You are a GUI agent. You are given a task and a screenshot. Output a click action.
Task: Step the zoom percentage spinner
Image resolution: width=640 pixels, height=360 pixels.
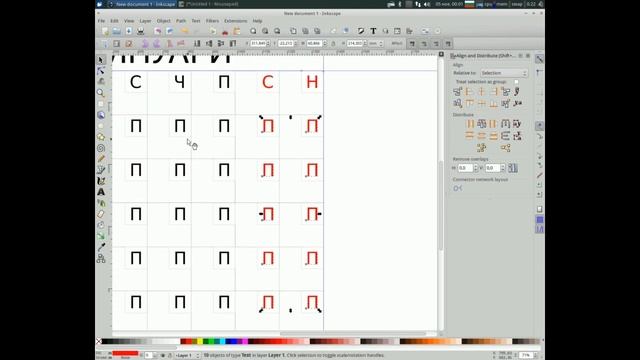[535, 356]
